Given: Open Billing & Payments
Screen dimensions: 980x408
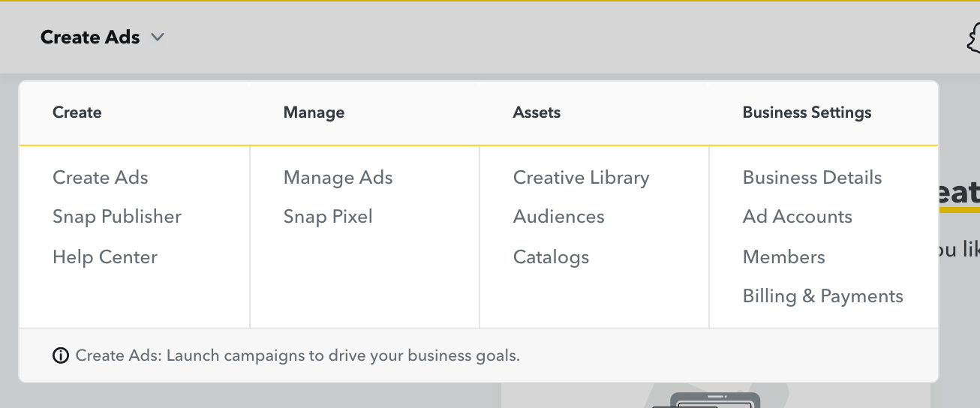Looking at the screenshot, I should pyautogui.click(x=822, y=296).
